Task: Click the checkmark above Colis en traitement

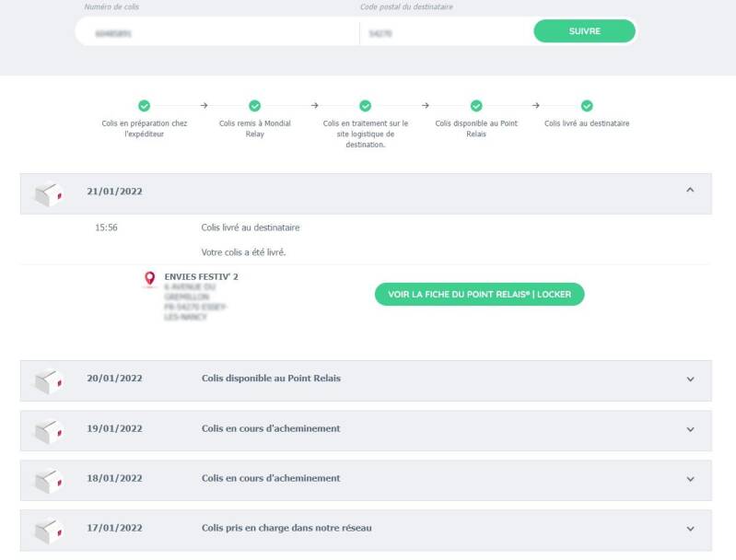Action: point(366,106)
